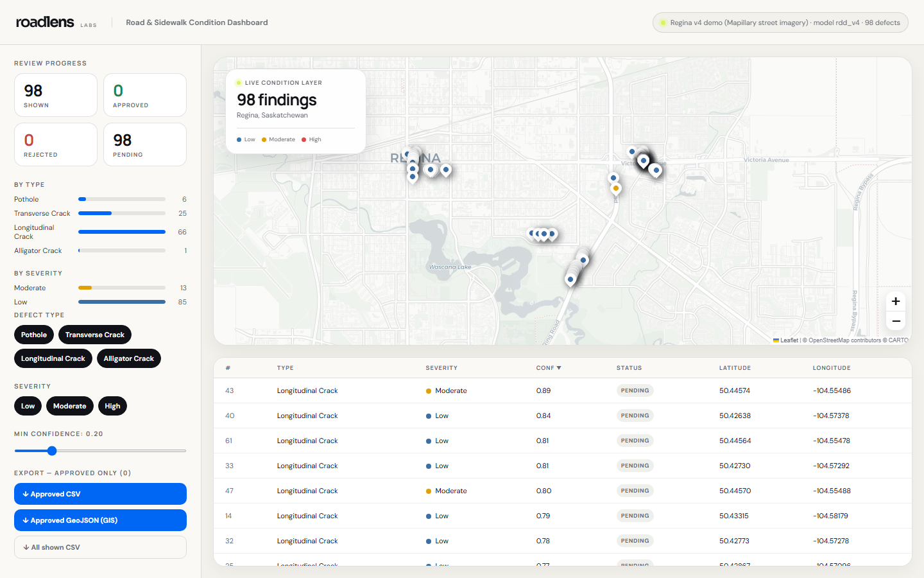Sort table by STATUS column header
Viewport: 924px width, 578px height.
click(x=629, y=368)
